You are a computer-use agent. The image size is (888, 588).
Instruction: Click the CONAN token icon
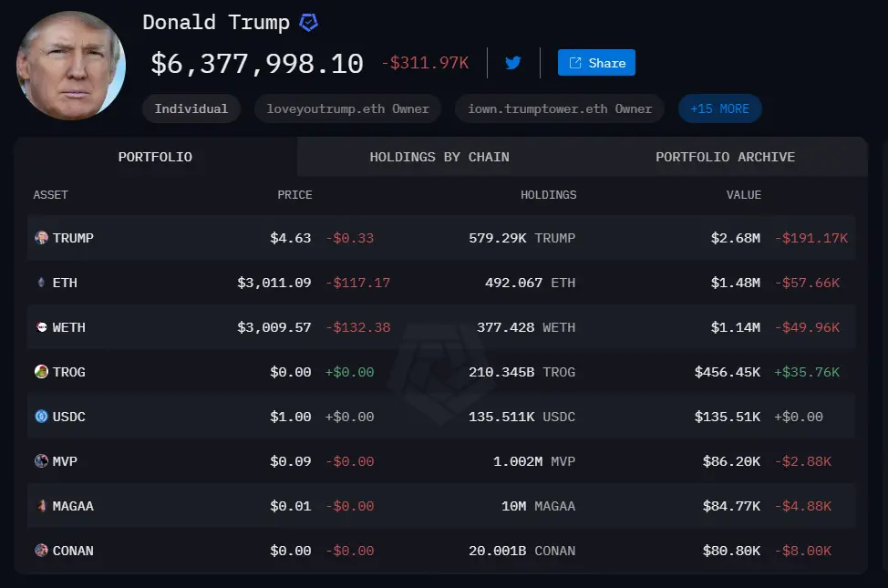pos(41,551)
